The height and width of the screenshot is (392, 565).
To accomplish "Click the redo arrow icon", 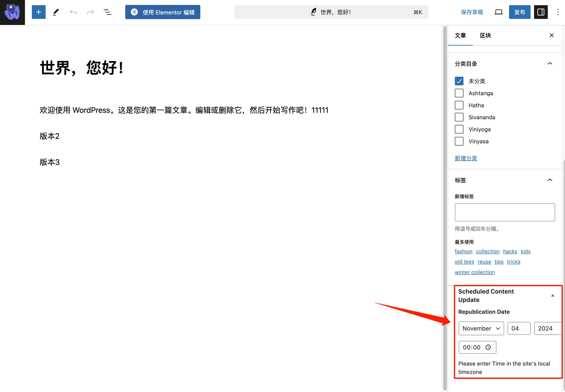I will click(x=90, y=12).
